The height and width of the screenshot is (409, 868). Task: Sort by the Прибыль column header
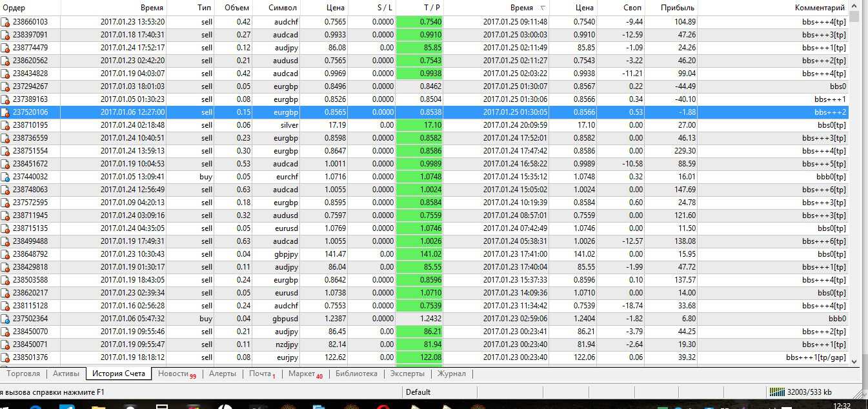click(677, 8)
